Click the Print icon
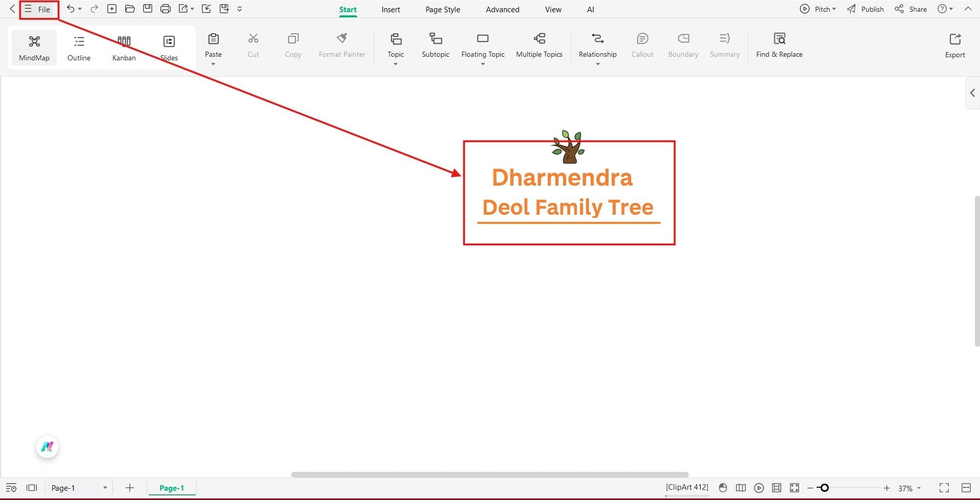This screenshot has height=500, width=980. (166, 9)
